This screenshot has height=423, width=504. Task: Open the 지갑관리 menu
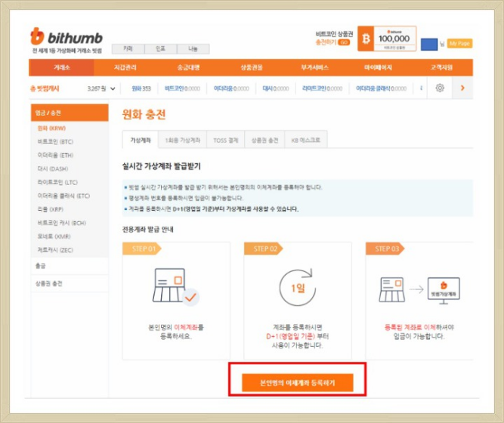125,67
